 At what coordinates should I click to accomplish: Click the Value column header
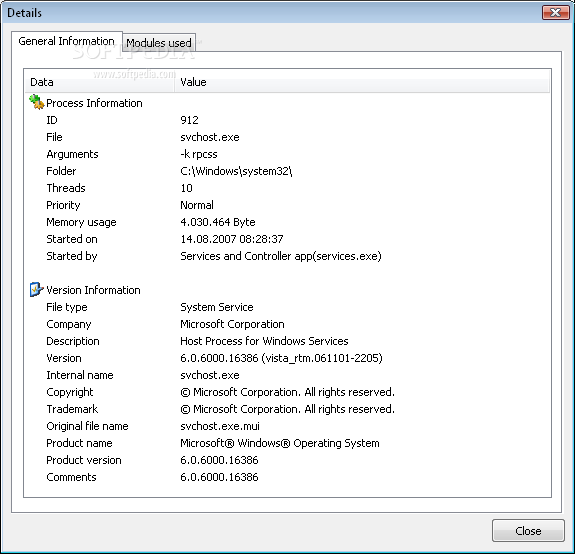pos(362,82)
